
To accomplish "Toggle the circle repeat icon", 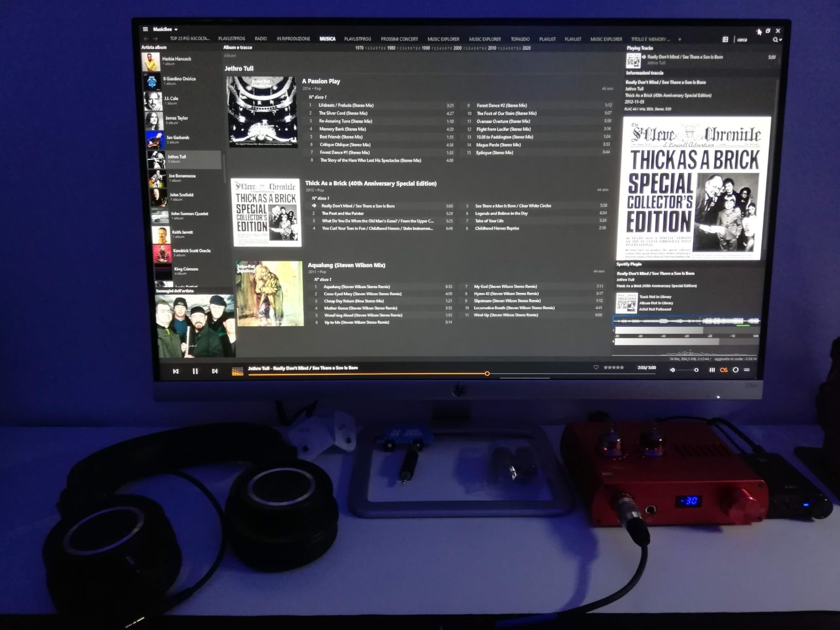I will [736, 370].
